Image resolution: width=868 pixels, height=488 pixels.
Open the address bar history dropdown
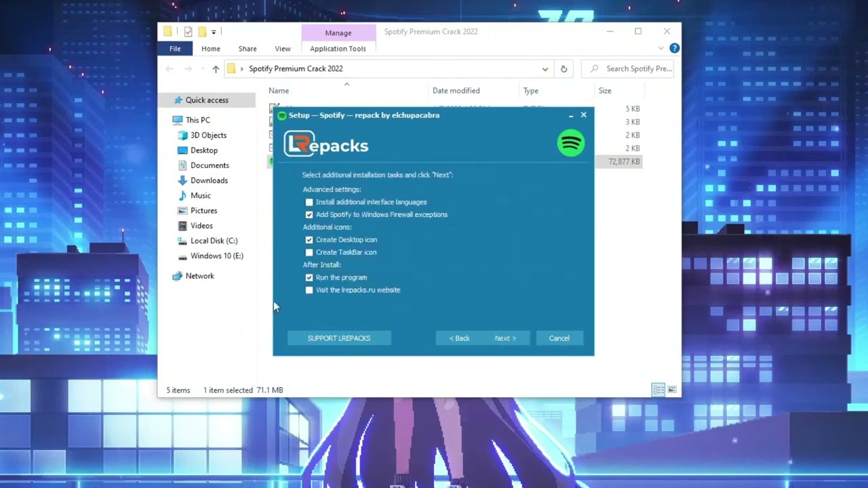point(545,68)
